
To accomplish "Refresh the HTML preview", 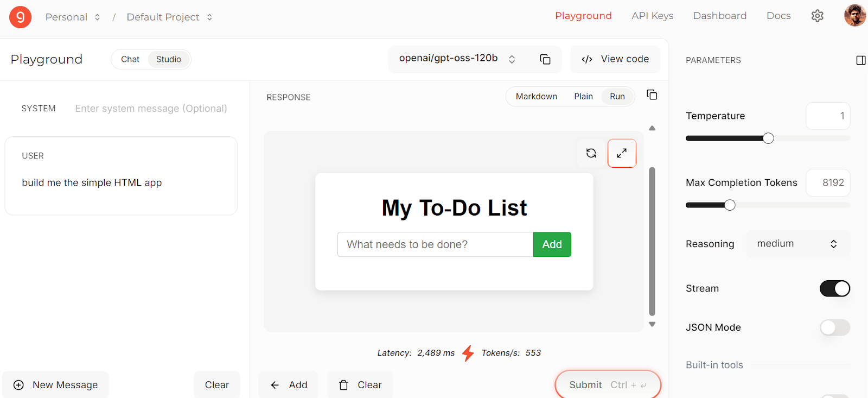I will [591, 153].
